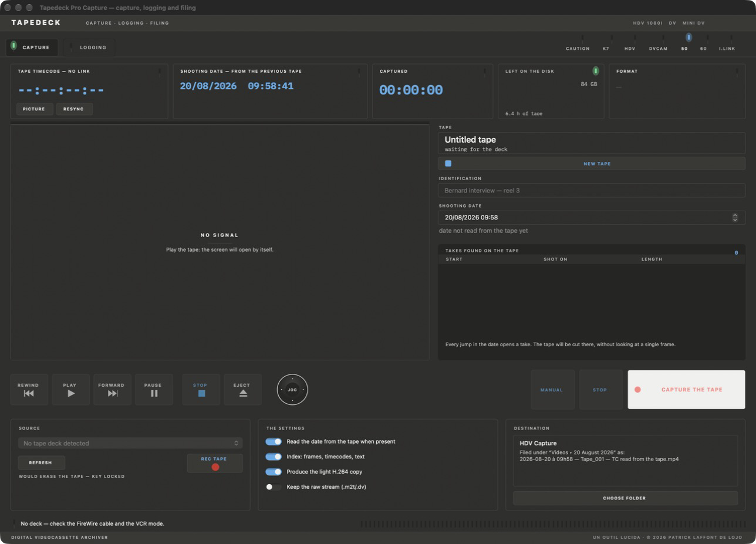
Task: Click the CHOOSE FOLDER button
Action: 625,498
